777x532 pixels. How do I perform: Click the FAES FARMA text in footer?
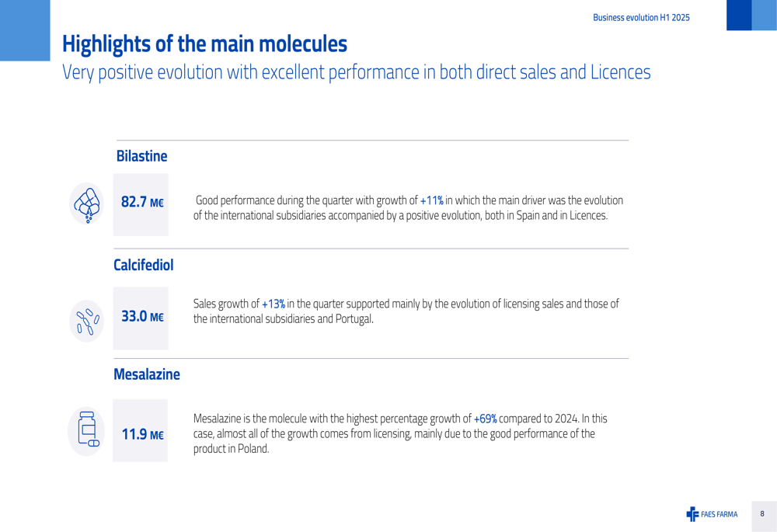[x=719, y=514]
